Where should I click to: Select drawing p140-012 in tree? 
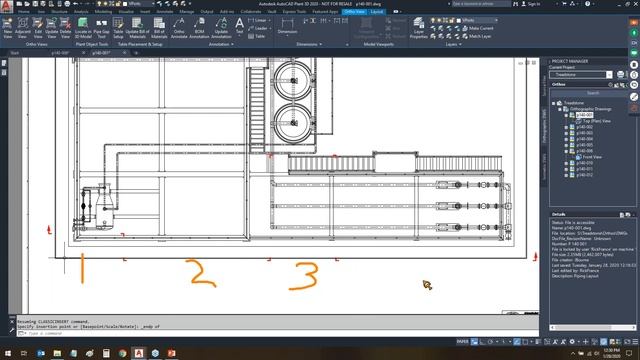tap(584, 175)
